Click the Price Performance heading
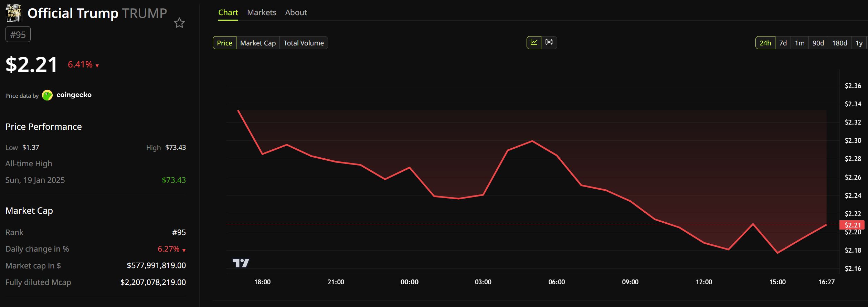The height and width of the screenshot is (307, 868). pyautogui.click(x=44, y=127)
